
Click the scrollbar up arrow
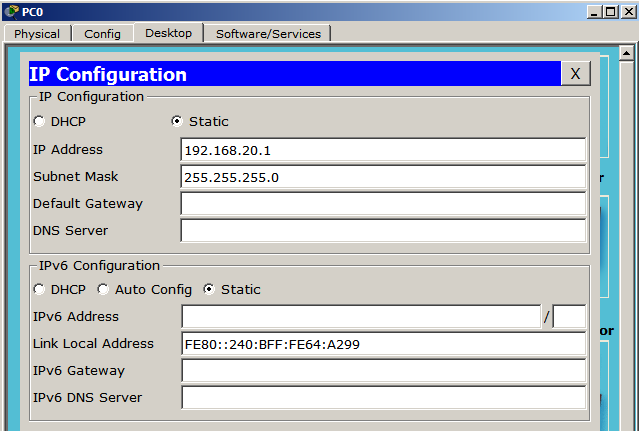(x=626, y=53)
